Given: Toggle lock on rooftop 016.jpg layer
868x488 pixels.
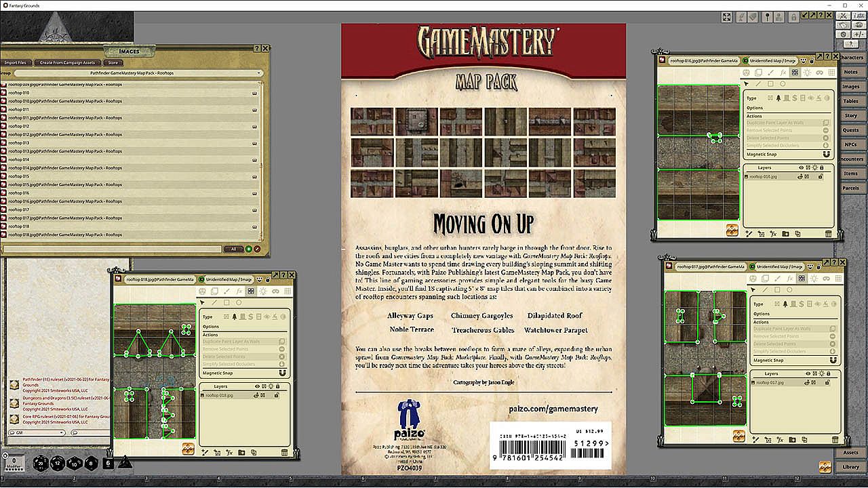Looking at the screenshot, I should tap(821, 177).
